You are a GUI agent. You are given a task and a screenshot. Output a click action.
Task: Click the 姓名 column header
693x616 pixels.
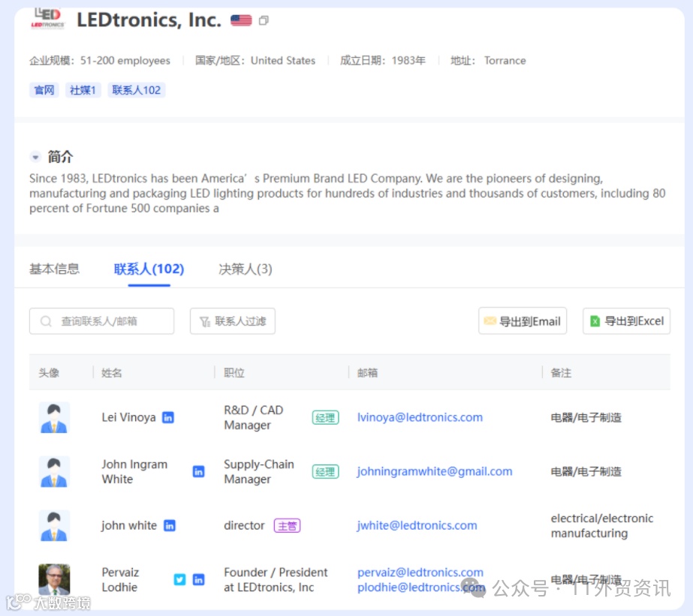(111, 373)
